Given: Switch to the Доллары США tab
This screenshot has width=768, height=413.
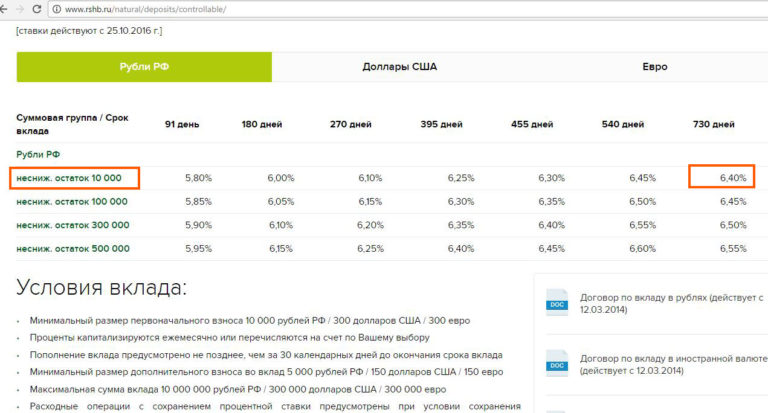Looking at the screenshot, I should tap(399, 67).
